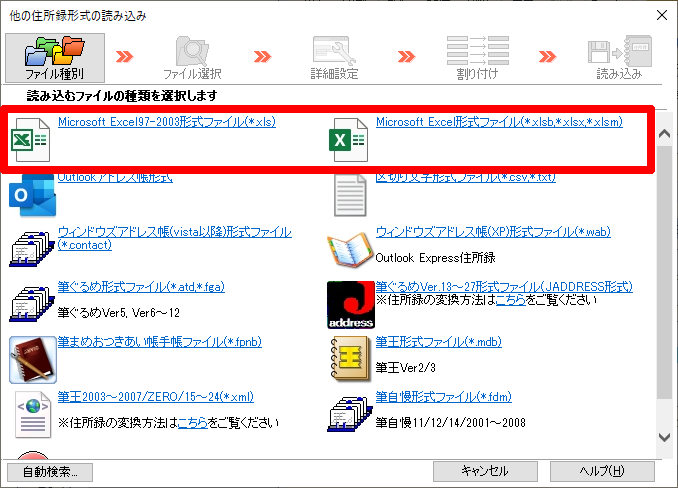Select 筆ぐるめVer.13～27形式ファイル(JADDRESS形式) link
This screenshot has width=678, height=488.
click(x=504, y=286)
